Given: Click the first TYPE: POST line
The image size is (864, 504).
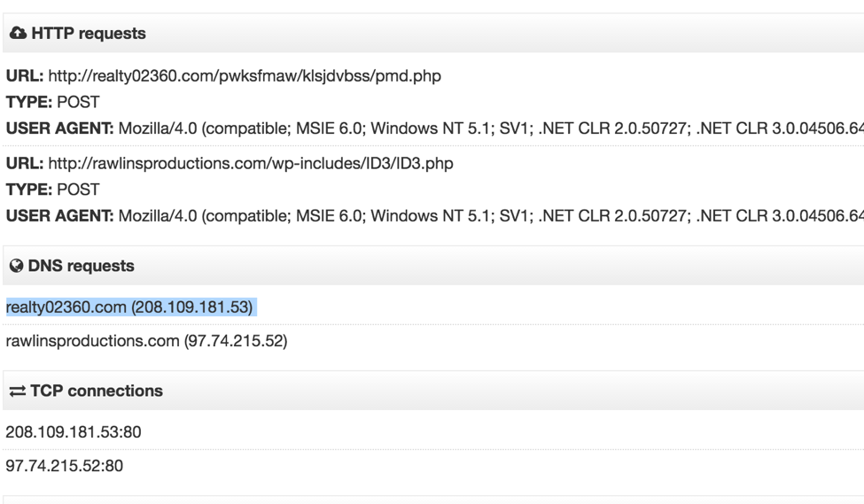Looking at the screenshot, I should click(x=53, y=102).
